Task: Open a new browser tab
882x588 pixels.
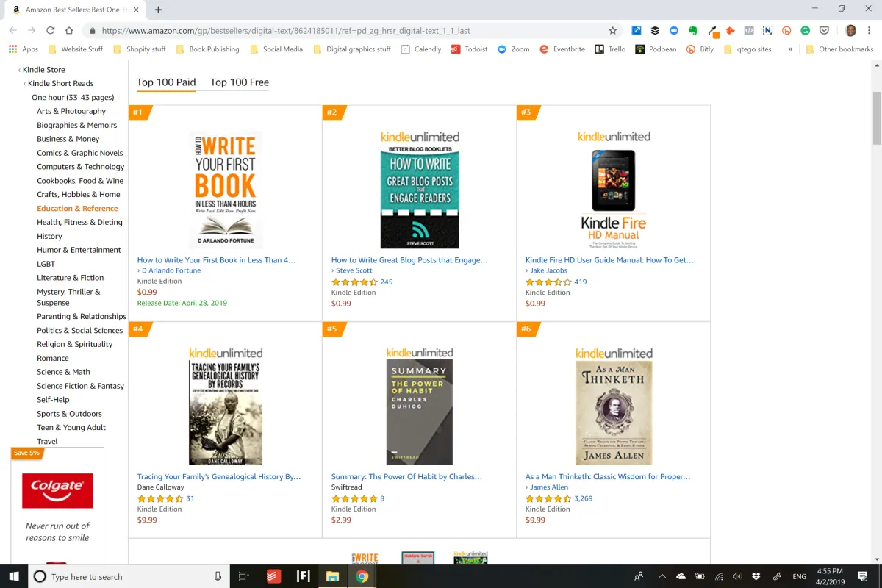Action: pyautogui.click(x=158, y=10)
